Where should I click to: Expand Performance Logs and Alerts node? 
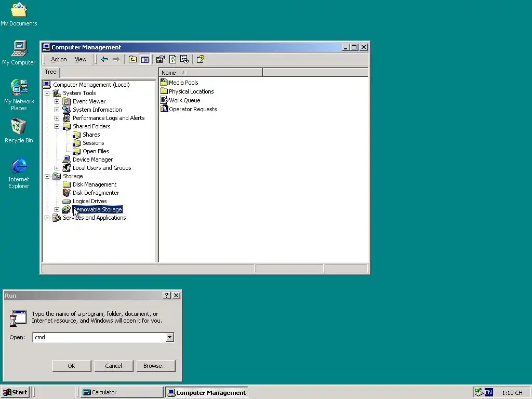click(57, 118)
